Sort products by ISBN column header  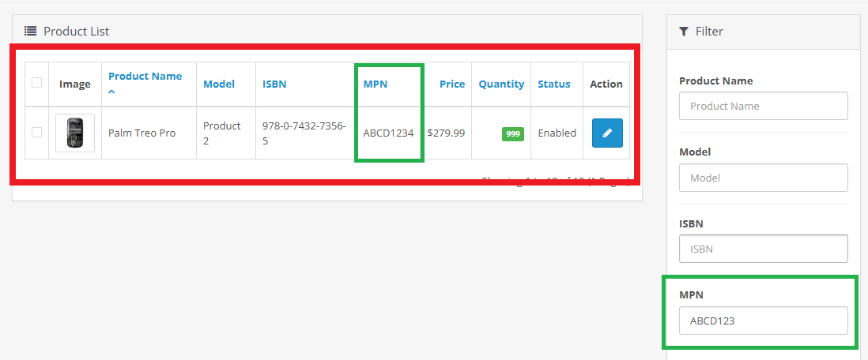[x=274, y=84]
